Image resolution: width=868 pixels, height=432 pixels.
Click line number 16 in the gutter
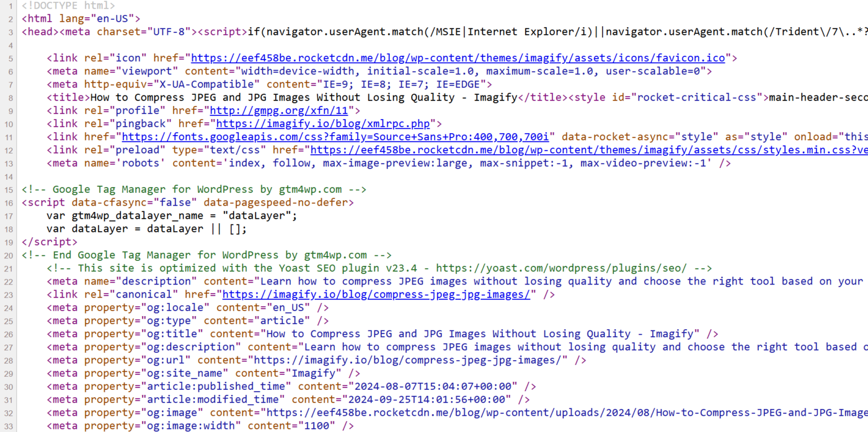(x=9, y=203)
